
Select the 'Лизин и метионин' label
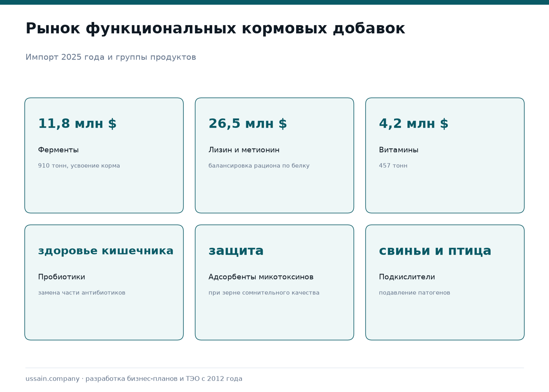pyautogui.click(x=244, y=150)
